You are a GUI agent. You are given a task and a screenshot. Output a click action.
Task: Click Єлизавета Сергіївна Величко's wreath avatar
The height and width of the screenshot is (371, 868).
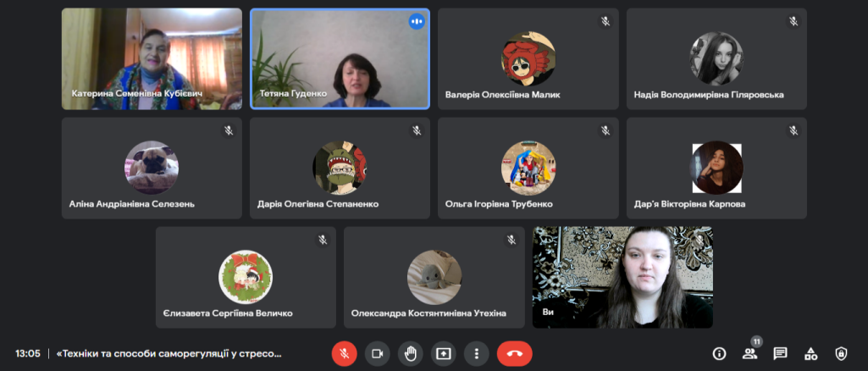[246, 277]
